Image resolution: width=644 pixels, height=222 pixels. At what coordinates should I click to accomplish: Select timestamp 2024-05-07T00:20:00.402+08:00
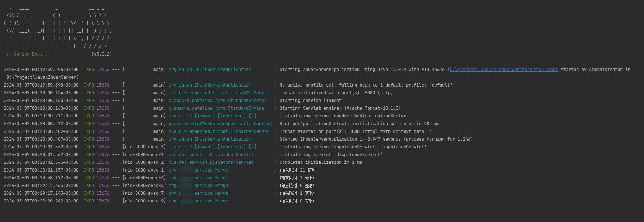[41, 131]
